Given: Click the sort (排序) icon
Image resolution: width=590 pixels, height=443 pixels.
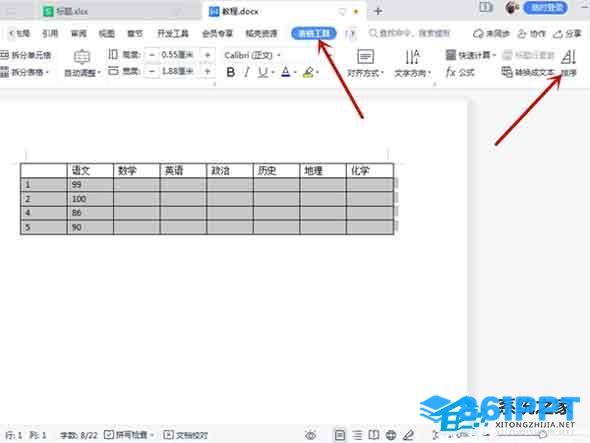Looking at the screenshot, I should [568, 63].
